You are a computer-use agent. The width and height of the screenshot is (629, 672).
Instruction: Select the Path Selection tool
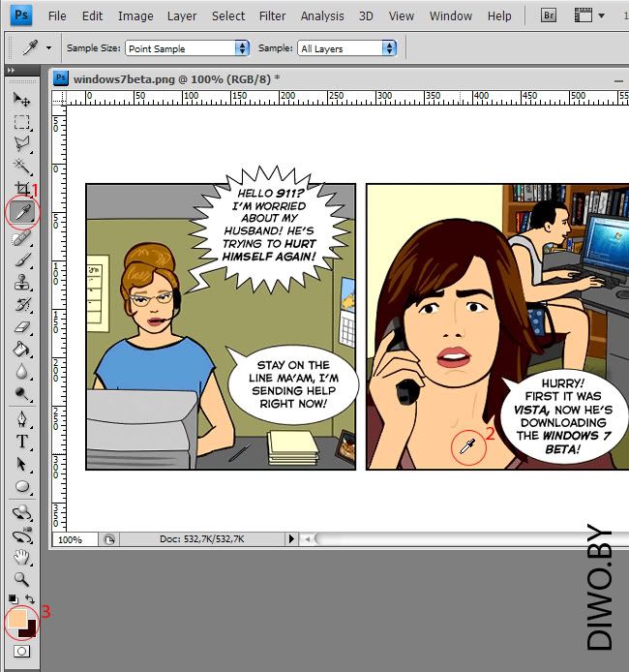pos(21,464)
